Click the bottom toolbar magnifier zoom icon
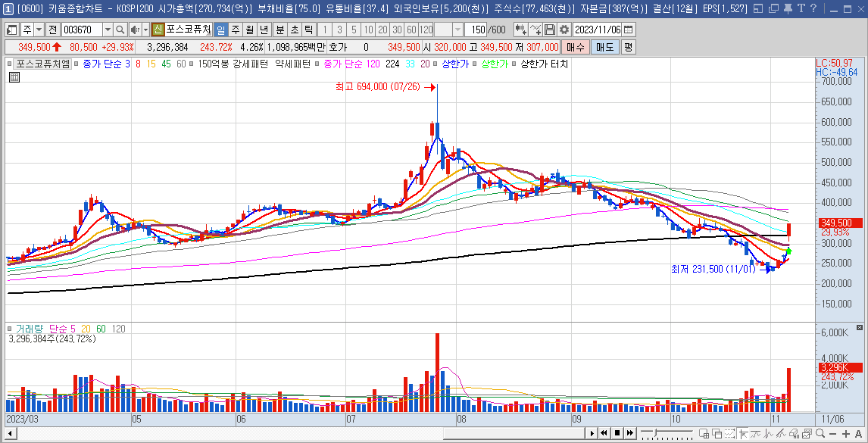 click(821, 433)
